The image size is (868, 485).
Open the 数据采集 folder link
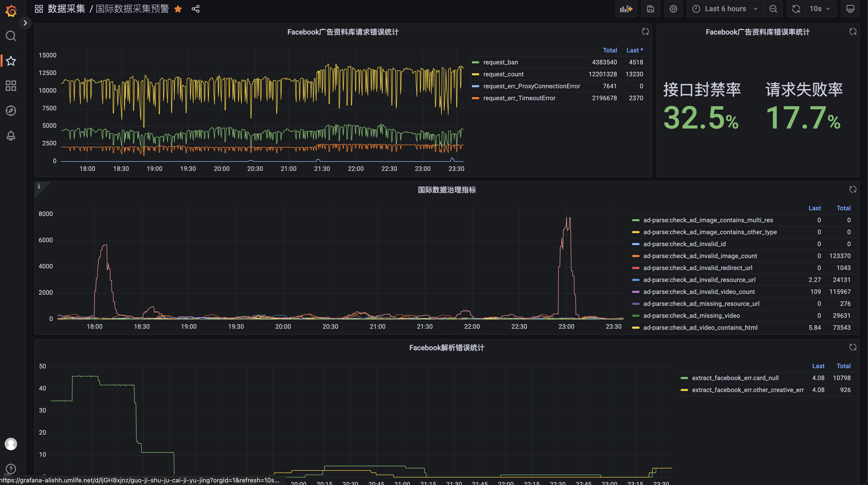pyautogui.click(x=66, y=9)
